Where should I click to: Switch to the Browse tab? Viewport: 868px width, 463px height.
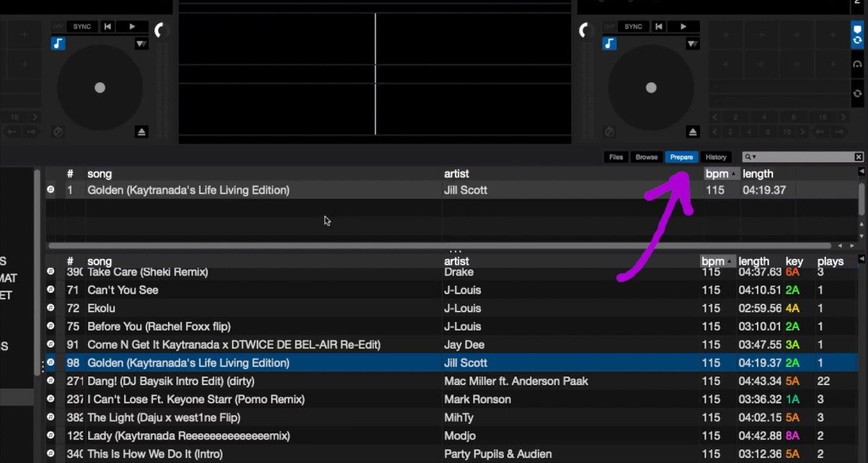[646, 156]
